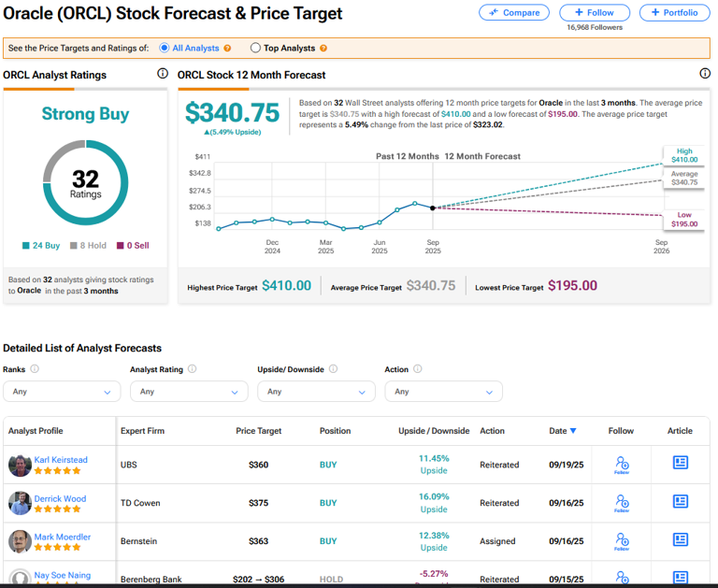The height and width of the screenshot is (588, 718).
Task: Follow analyst Karl Keirstead icon
Action: click(x=622, y=464)
